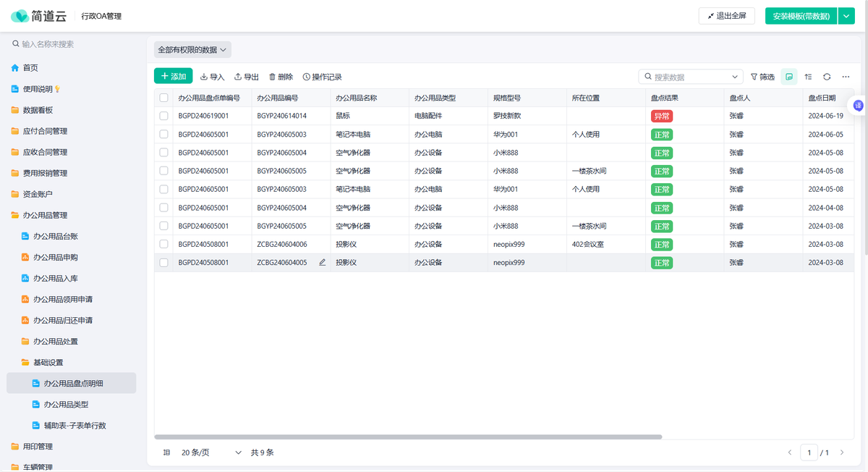The height and width of the screenshot is (472, 868).
Task: Open the more options ellipsis menu
Action: [846, 77]
